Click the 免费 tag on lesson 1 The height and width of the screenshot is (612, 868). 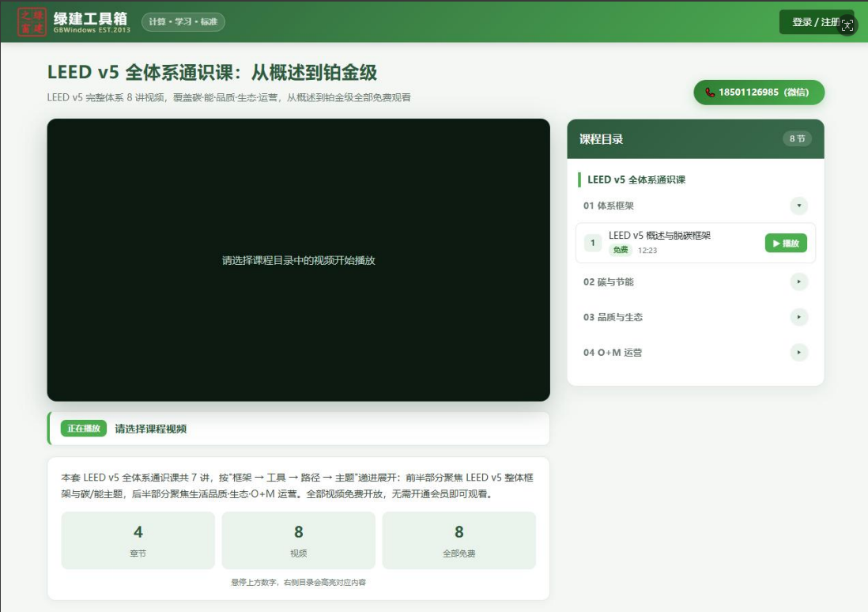click(621, 250)
